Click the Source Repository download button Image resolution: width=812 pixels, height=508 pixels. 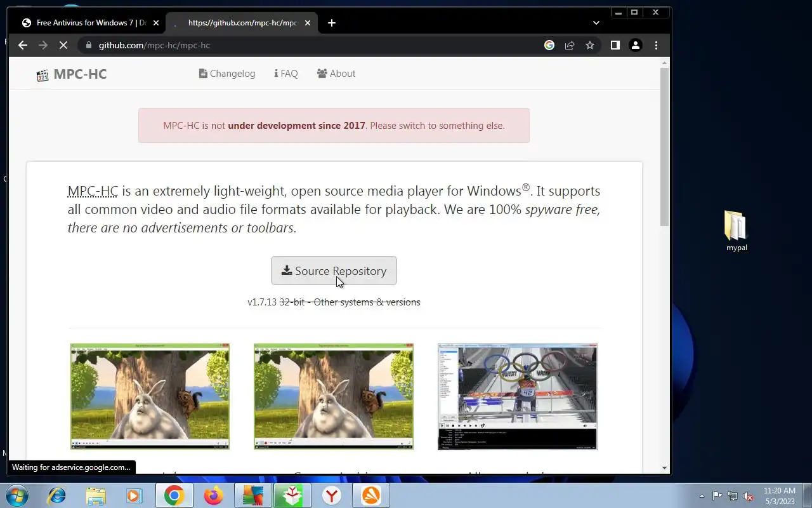[x=334, y=271]
